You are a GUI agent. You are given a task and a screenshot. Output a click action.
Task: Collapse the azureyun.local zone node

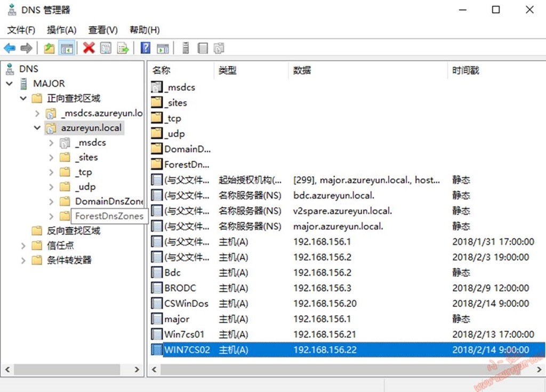tap(37, 128)
